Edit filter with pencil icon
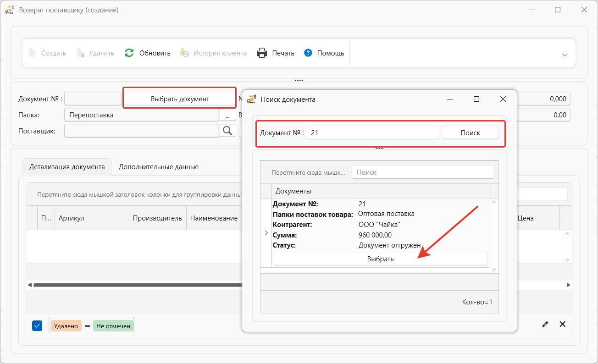The height and width of the screenshot is (364, 598). [545, 324]
